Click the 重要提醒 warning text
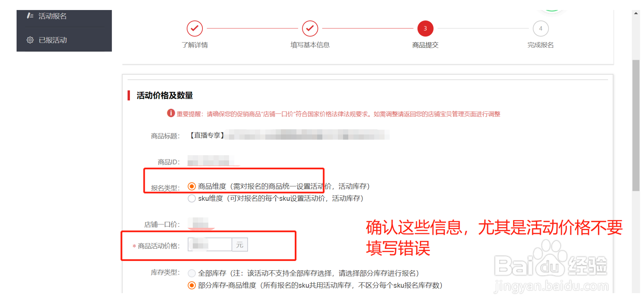Screen dimensions: 644x308 [339, 114]
